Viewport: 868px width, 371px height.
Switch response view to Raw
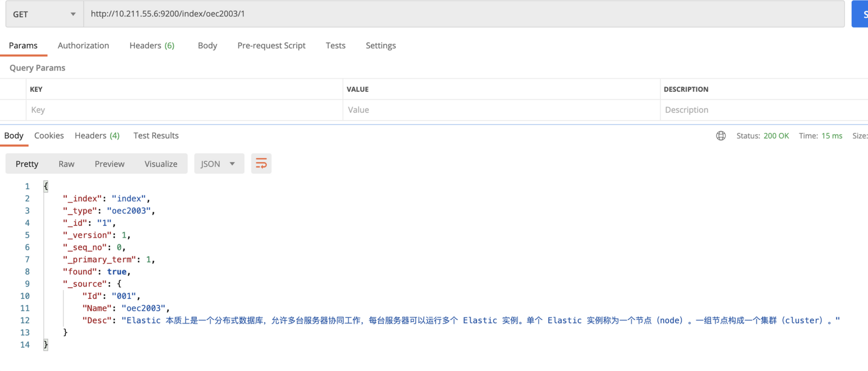pos(66,164)
